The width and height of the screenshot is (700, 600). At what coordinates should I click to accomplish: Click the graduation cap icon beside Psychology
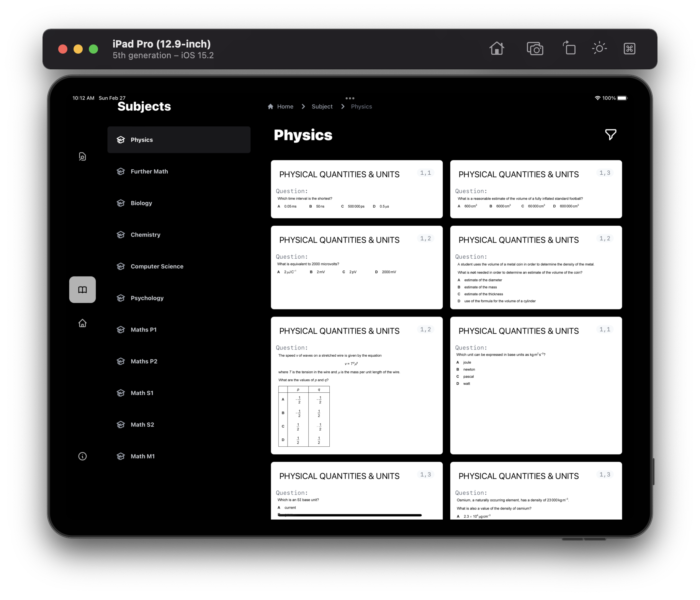pyautogui.click(x=121, y=298)
